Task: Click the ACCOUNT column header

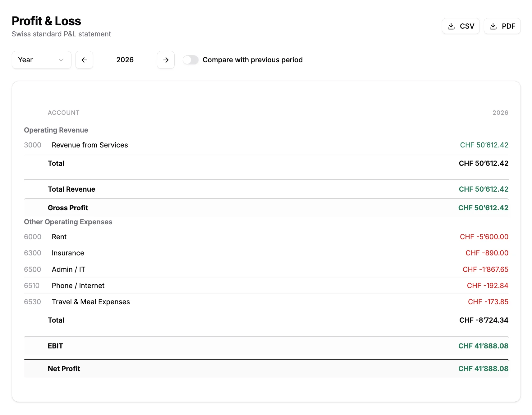Action: [x=63, y=113]
